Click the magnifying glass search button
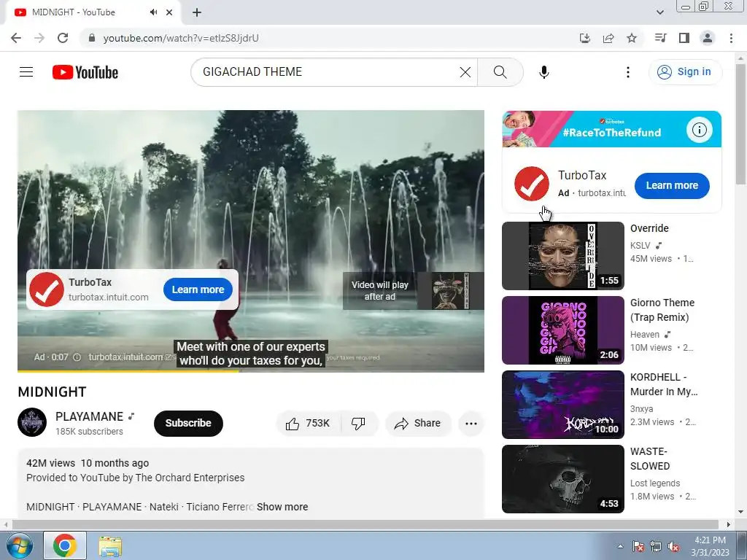 click(500, 72)
